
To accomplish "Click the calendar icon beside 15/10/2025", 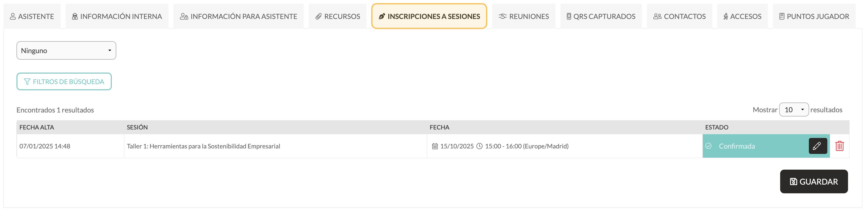I will pos(435,146).
